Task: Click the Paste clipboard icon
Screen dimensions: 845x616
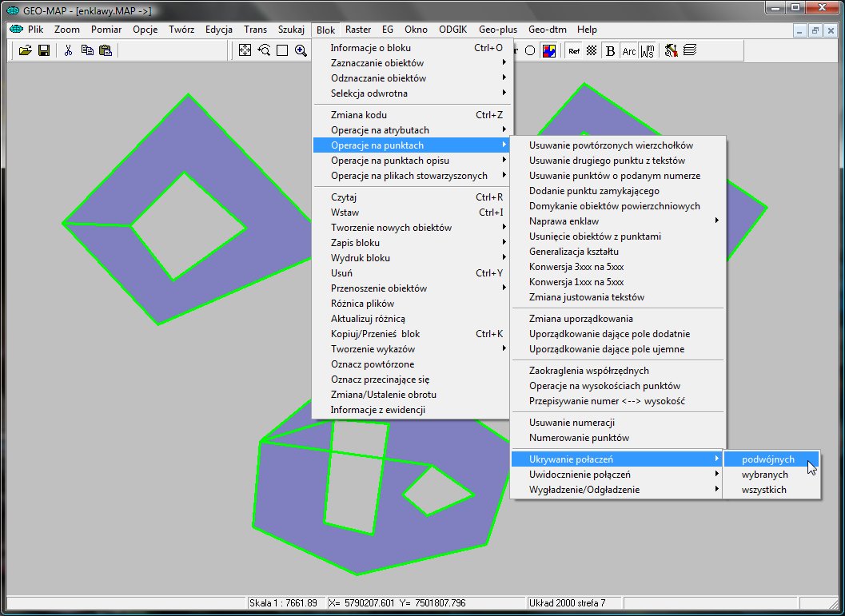Action: pos(106,50)
